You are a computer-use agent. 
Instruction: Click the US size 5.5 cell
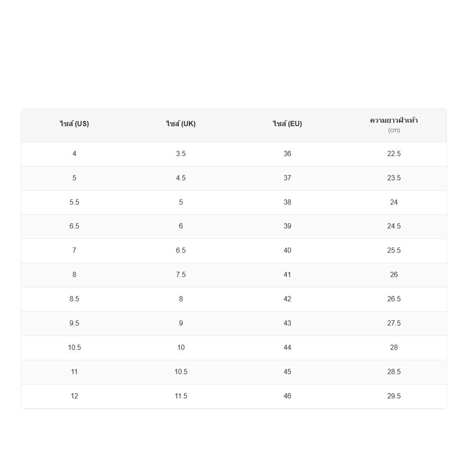pos(74,202)
